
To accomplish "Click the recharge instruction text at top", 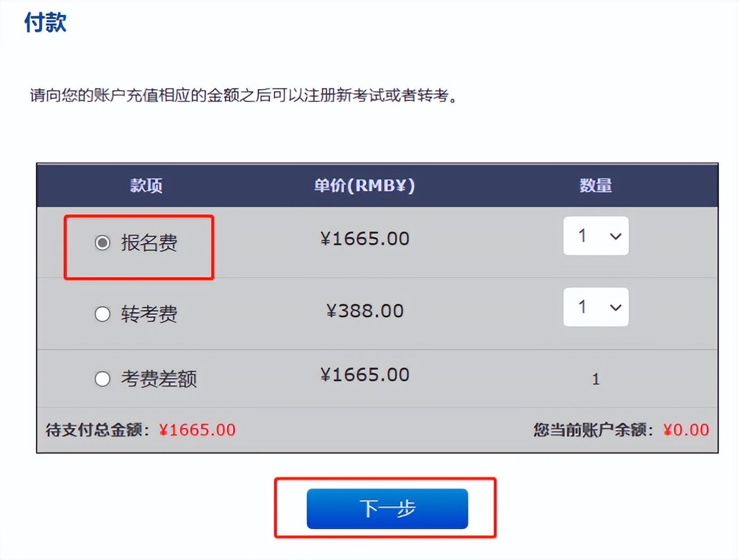I will 243,97.
